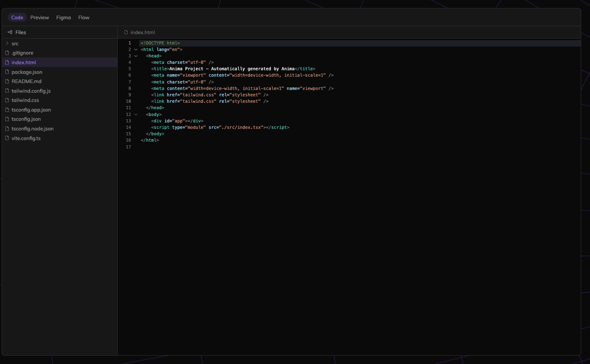Click the Files header label
The image size is (590, 364).
tap(21, 32)
